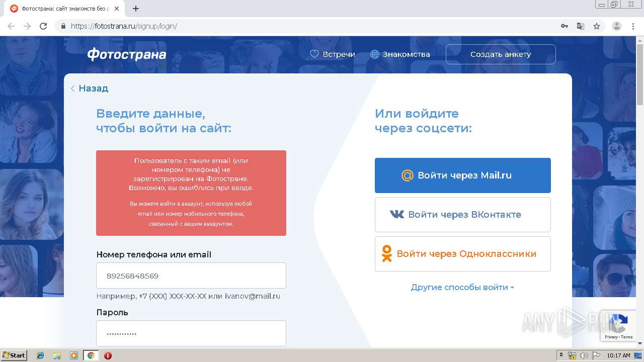Open Chrome three-dot menu
Screen dimensions: 644x362
coord(633,26)
